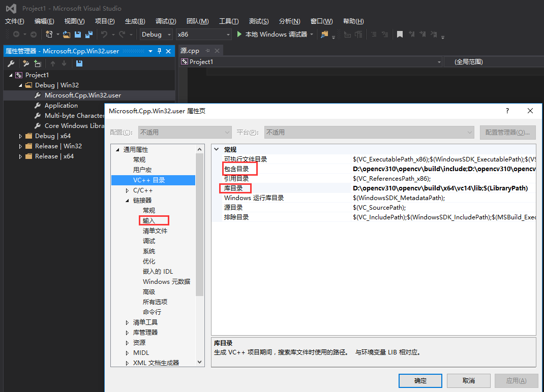The image size is (544, 392).
Task: Click the save all icon in toolbar
Action: click(x=89, y=35)
